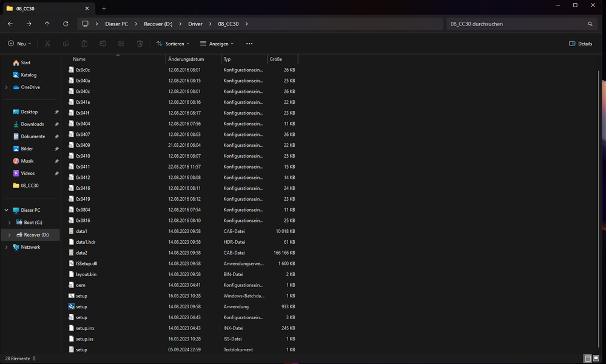Open Downloads in the sidebar

[x=32, y=124]
